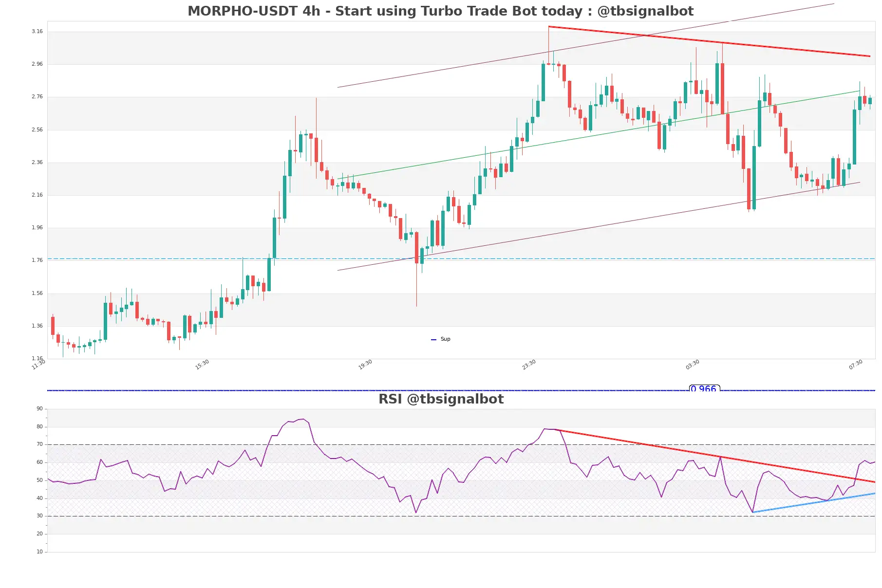Click the RSI 20 axis label
Image resolution: width=882 pixels, height=588 pixels.
coord(39,533)
